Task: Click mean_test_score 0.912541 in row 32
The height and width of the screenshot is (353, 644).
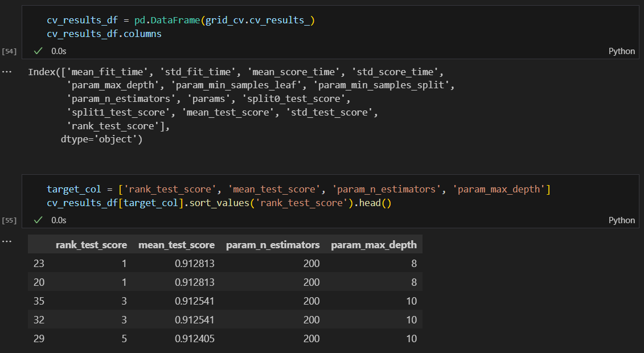Action: coord(195,320)
